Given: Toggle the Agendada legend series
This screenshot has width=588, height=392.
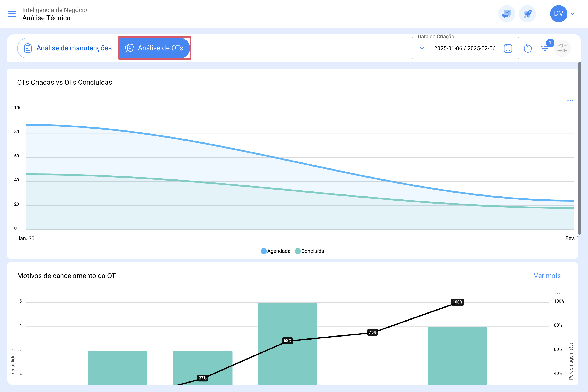Looking at the screenshot, I should [276, 251].
